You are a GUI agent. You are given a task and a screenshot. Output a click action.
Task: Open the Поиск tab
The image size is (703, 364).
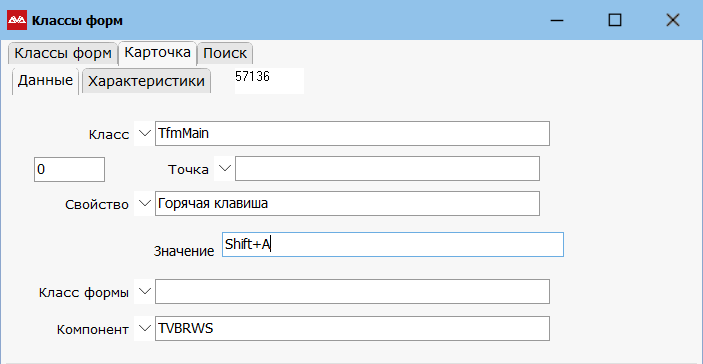tap(225, 53)
